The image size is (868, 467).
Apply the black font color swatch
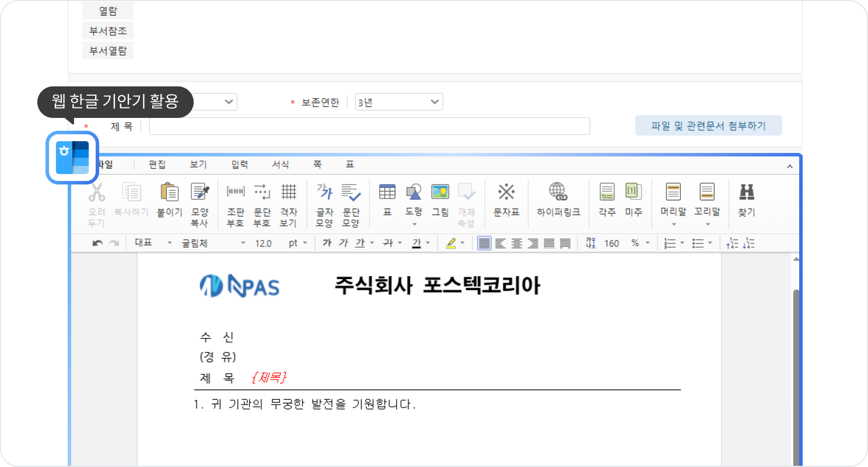point(416,243)
